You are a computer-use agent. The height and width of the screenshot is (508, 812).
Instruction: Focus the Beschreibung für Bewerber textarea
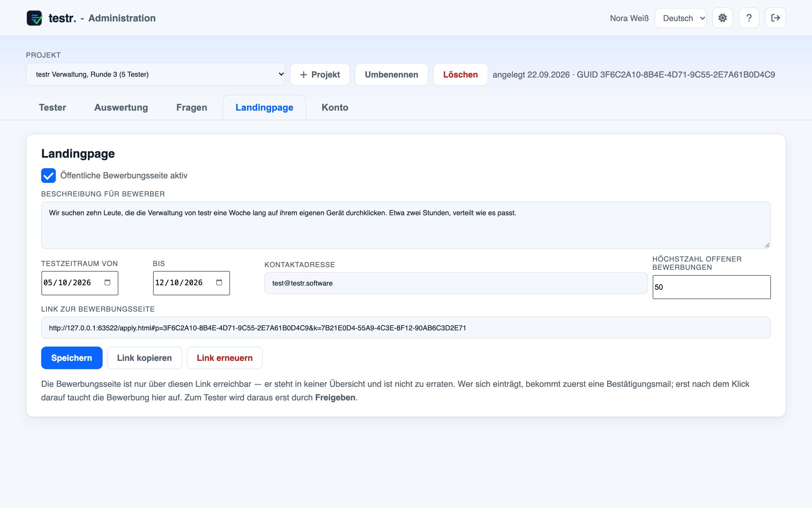tap(406, 225)
